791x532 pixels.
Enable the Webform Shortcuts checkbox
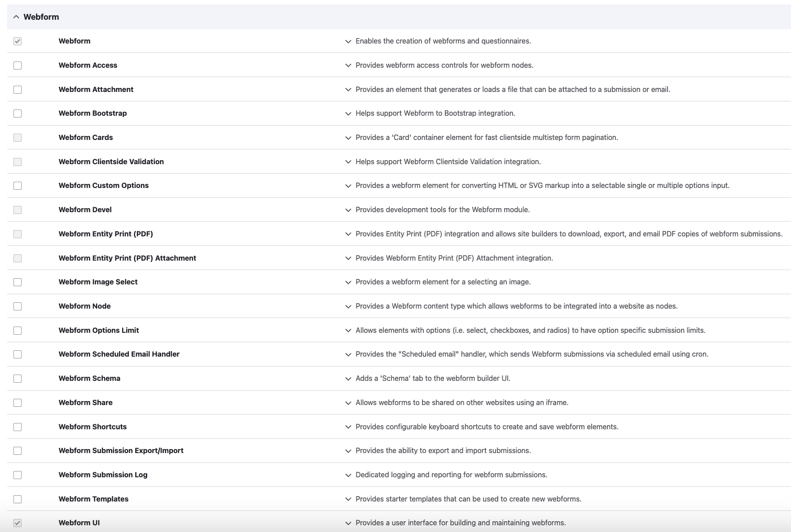tap(18, 427)
